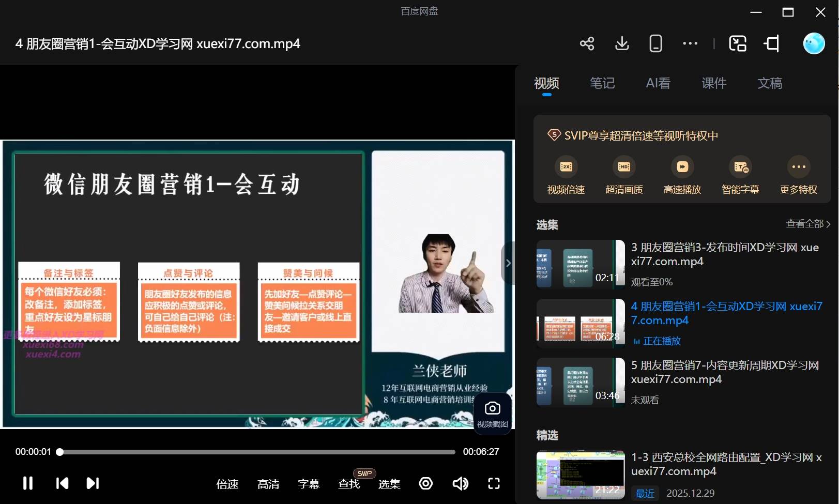Toggle fullscreen mode
The image size is (839, 504).
pos(494,483)
